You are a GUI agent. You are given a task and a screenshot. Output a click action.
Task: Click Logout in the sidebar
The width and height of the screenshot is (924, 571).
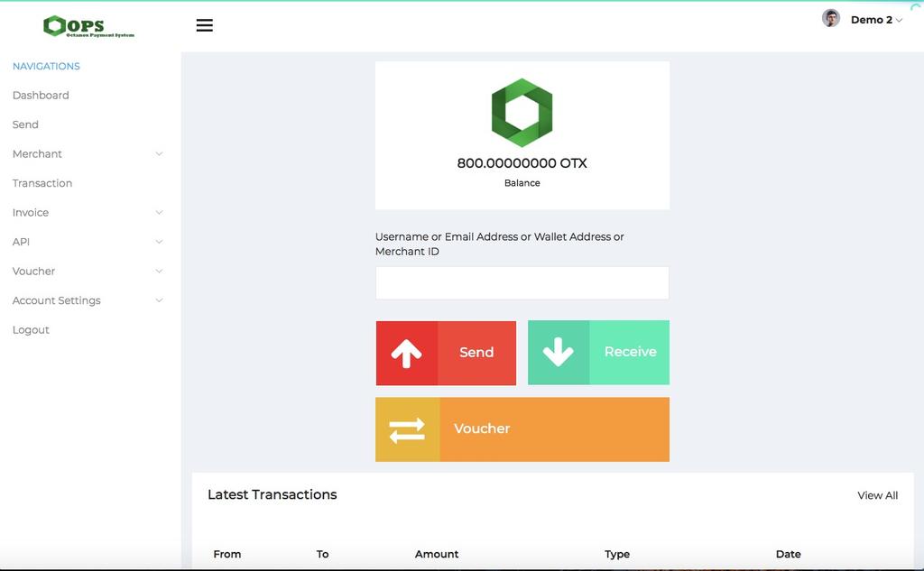(x=31, y=330)
